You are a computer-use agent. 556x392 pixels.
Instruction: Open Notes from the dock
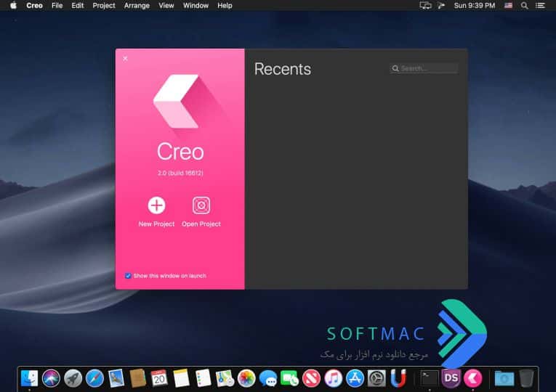point(182,377)
